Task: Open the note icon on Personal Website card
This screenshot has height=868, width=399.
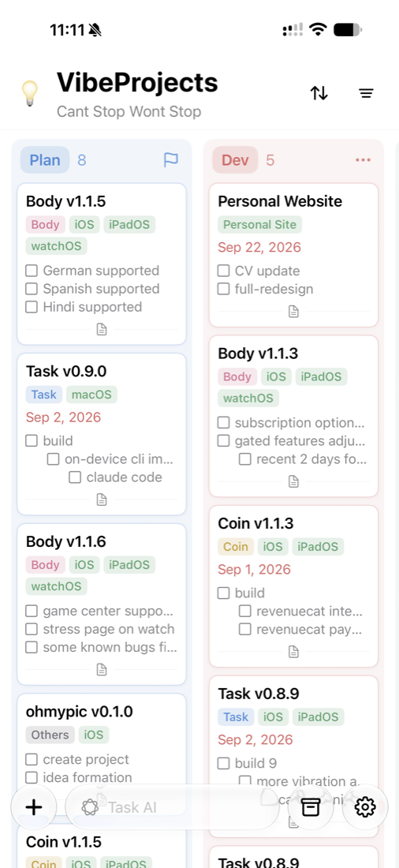Action: click(x=294, y=312)
